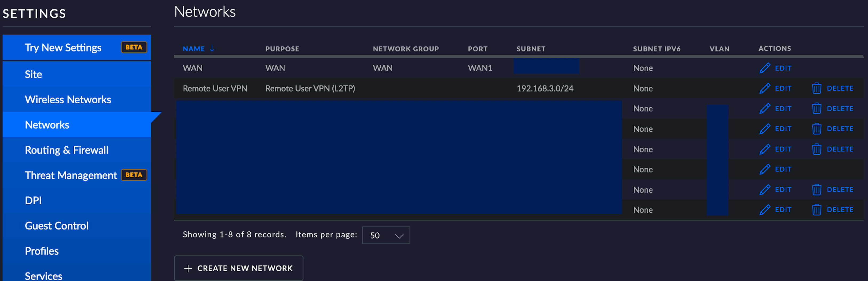
Task: Open the Site settings section
Action: 33,74
